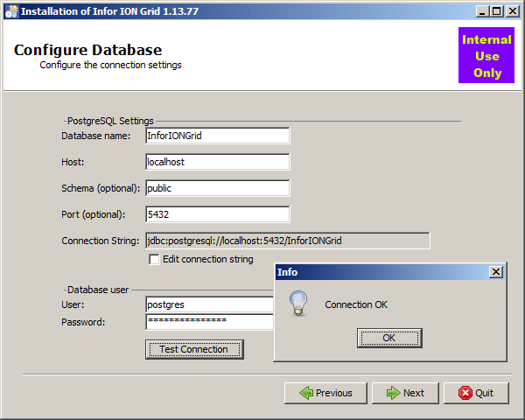Image resolution: width=525 pixels, height=420 pixels.
Task: Click the masked Password field
Action: [210, 322]
